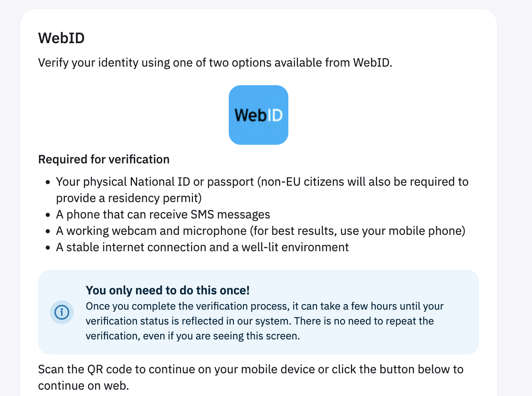The width and height of the screenshot is (532, 396).
Task: Click 'You only need to do this once!' heading
Action: click(x=167, y=290)
